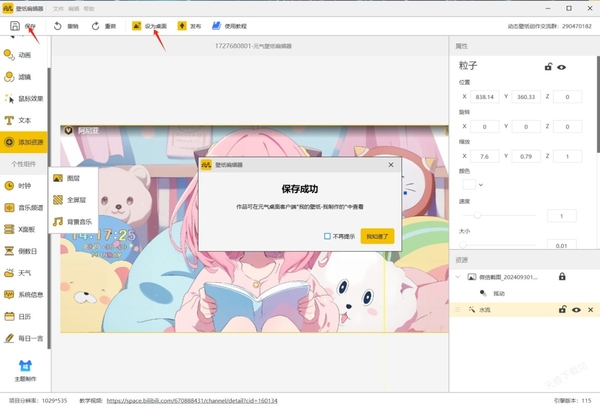
Task: Click the Add resource (添加资源) button
Action: click(x=24, y=142)
